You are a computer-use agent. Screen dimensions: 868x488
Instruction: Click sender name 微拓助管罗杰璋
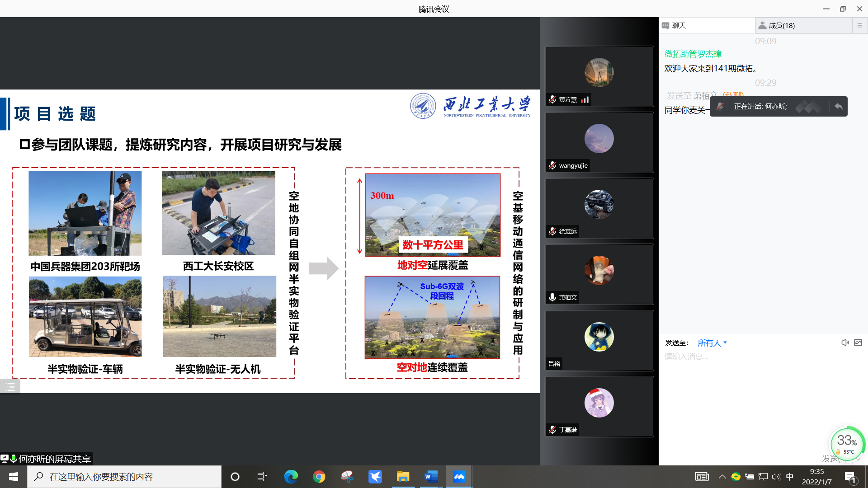click(693, 54)
